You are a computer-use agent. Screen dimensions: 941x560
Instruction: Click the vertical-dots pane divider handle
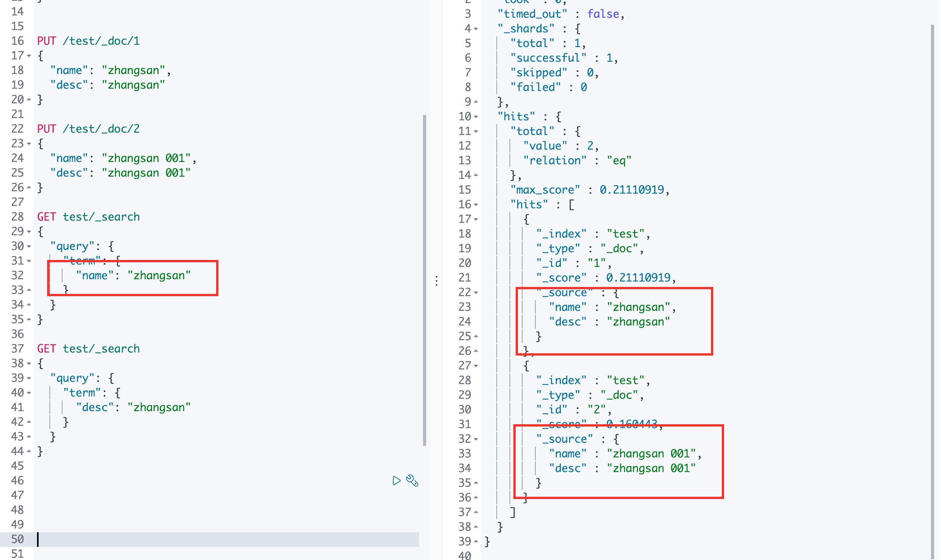(x=437, y=280)
